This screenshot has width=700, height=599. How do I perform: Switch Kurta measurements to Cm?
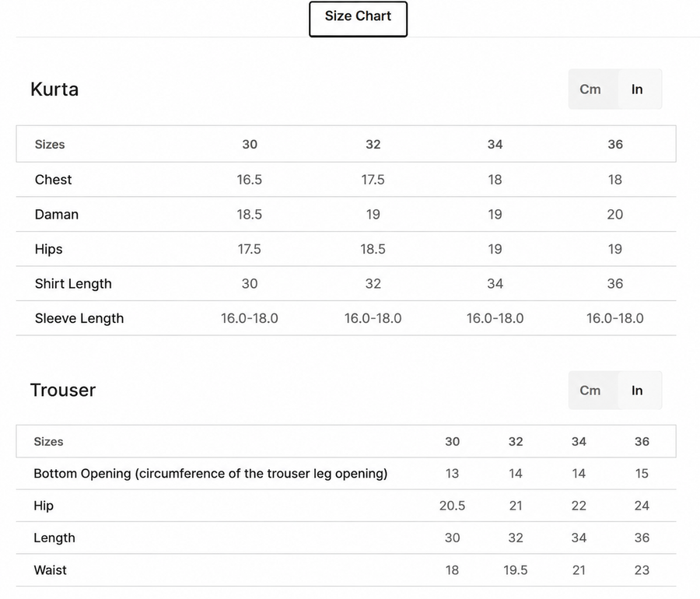pyautogui.click(x=590, y=89)
